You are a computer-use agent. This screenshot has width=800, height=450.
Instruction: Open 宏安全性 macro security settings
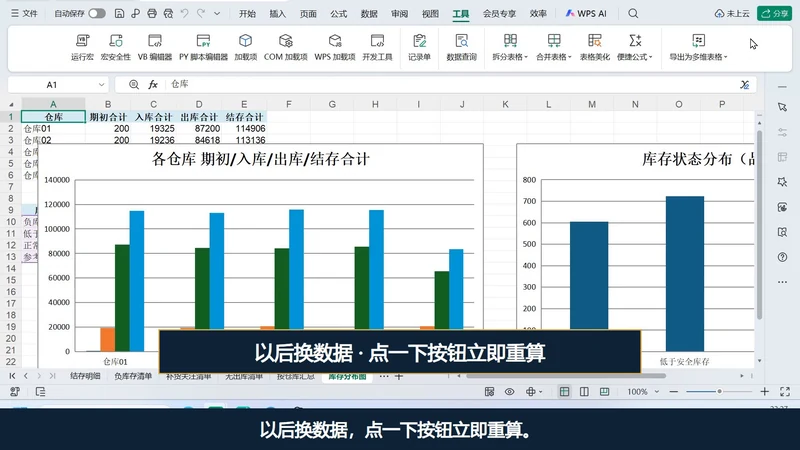coord(115,47)
